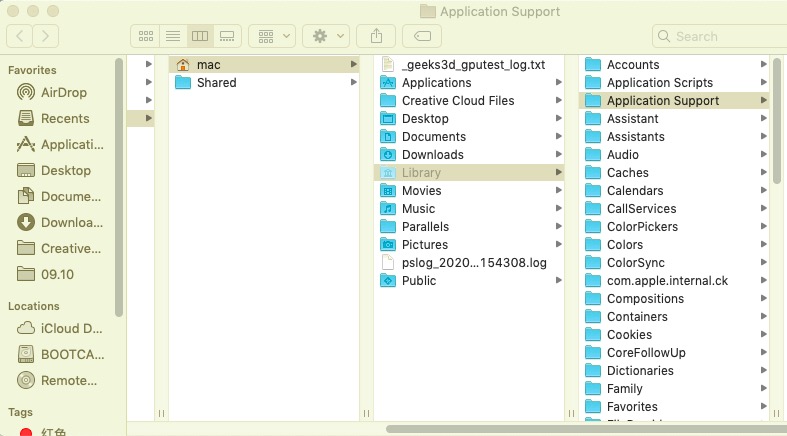The image size is (787, 436).
Task: Select the Shared folder
Action: [x=264, y=83]
